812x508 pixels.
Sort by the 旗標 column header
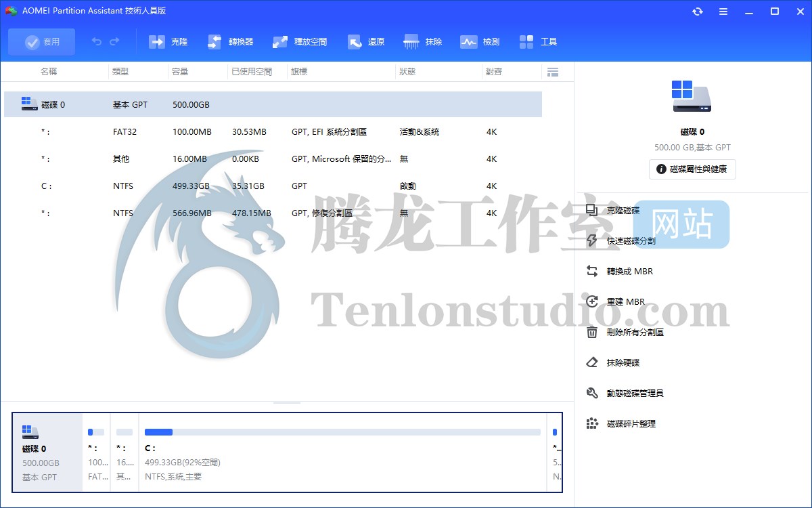(299, 72)
